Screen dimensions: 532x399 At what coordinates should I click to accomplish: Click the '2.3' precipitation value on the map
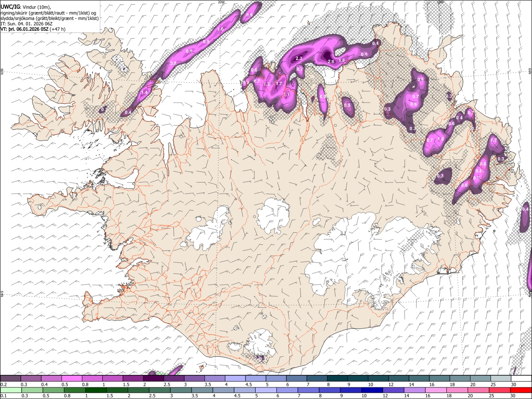tap(299, 59)
